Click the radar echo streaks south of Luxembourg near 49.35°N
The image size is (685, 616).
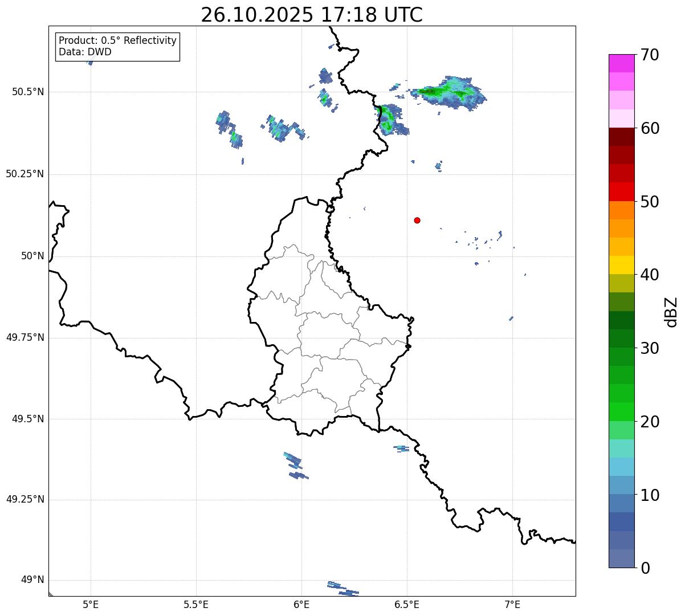(296, 466)
